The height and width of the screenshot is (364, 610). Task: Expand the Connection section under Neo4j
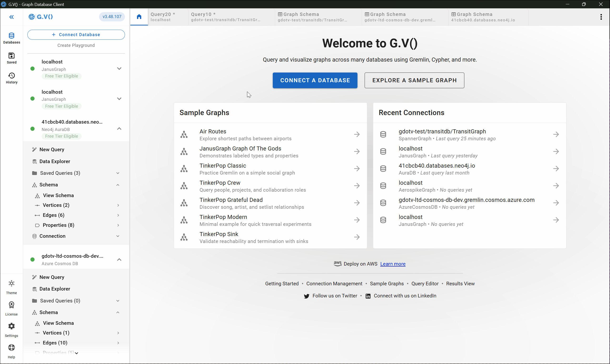(x=118, y=236)
